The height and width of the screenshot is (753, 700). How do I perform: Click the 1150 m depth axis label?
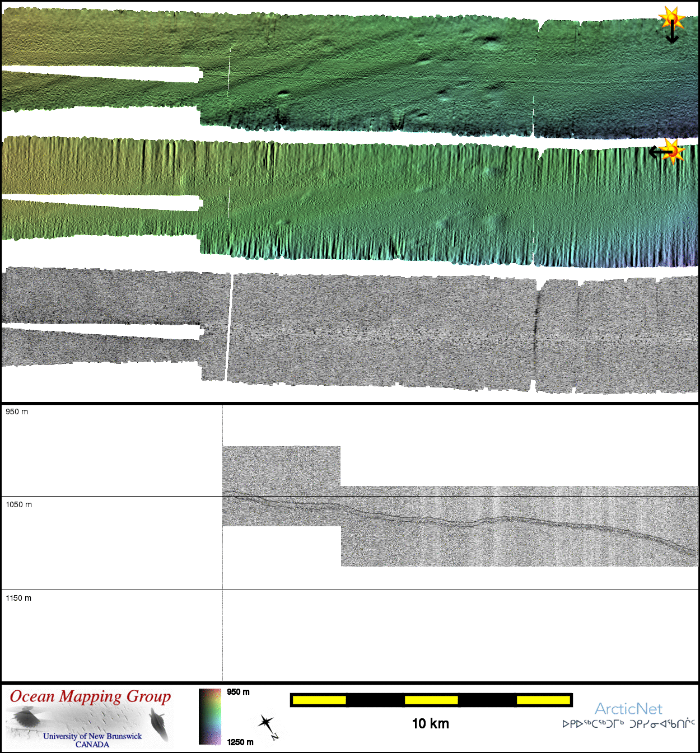click(19, 598)
